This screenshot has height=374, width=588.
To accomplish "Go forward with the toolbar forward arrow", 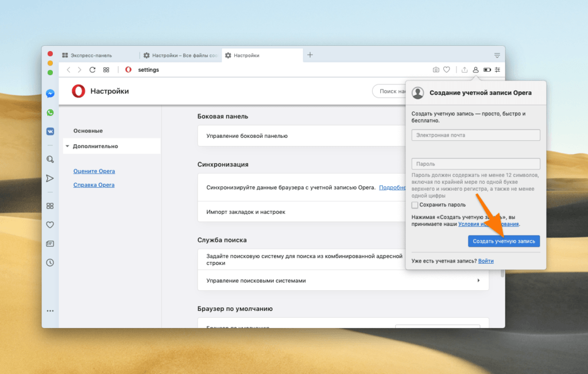I will pyautogui.click(x=79, y=70).
